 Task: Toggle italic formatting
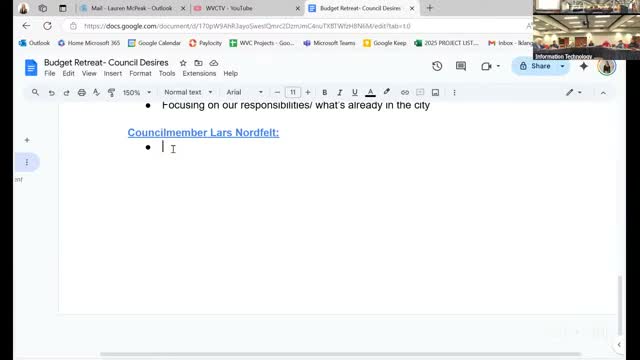click(x=339, y=93)
